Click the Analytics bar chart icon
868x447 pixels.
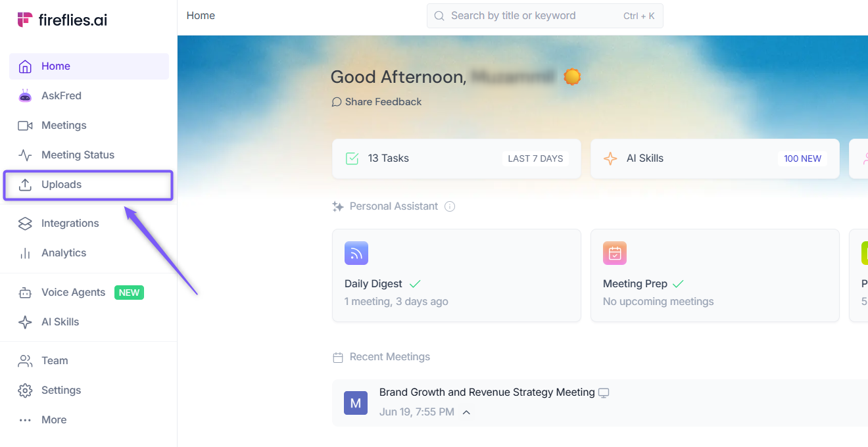point(25,253)
